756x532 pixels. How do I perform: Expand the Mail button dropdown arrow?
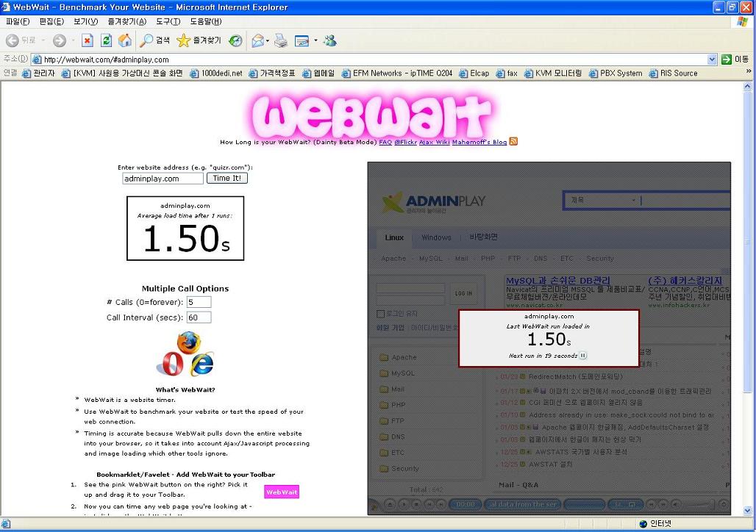point(268,41)
